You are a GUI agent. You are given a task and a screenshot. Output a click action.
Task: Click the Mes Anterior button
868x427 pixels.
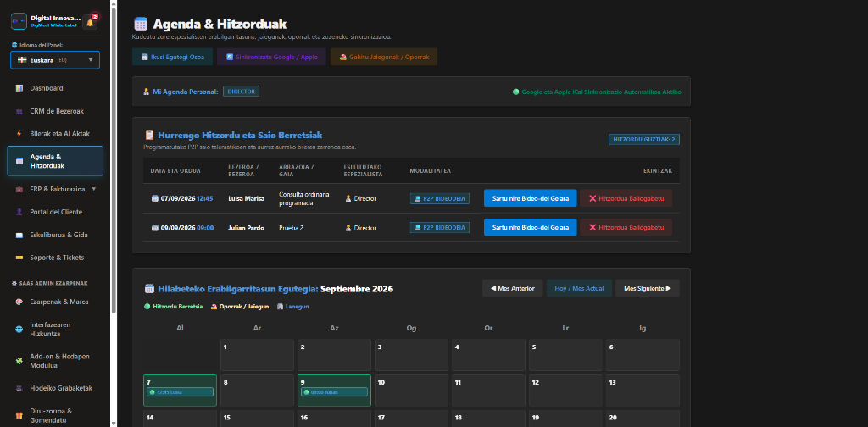tap(513, 288)
